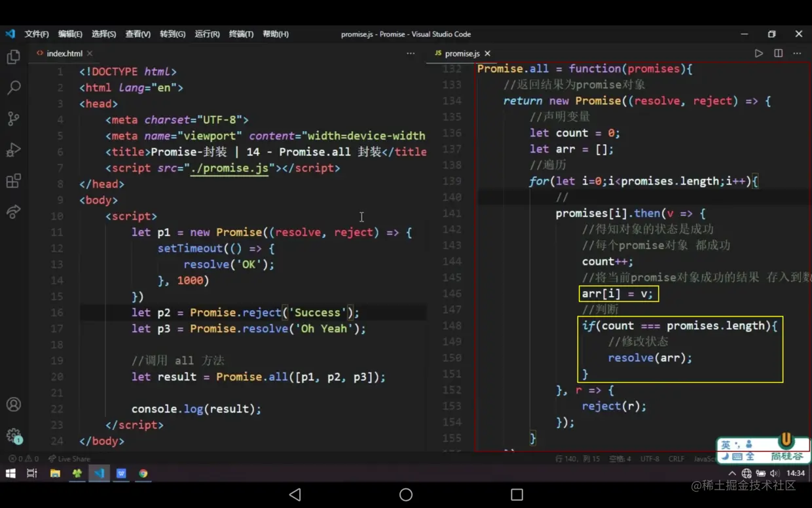Change the UTF-8 file encoding
The width and height of the screenshot is (812, 508).
[x=650, y=459]
